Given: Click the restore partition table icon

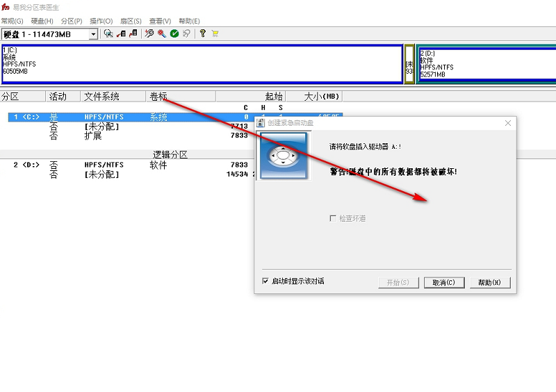Looking at the screenshot, I should point(133,33).
